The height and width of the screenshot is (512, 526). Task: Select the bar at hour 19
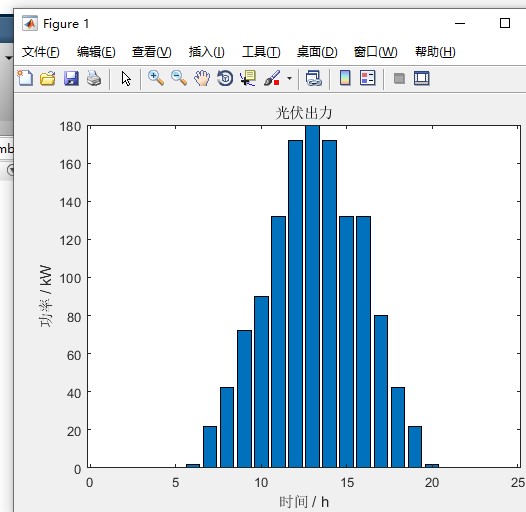tap(415, 447)
